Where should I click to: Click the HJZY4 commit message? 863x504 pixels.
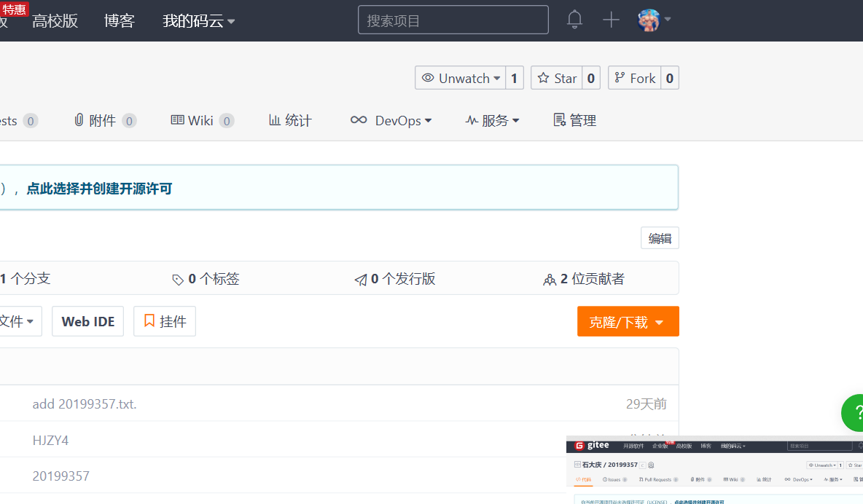[50, 441]
